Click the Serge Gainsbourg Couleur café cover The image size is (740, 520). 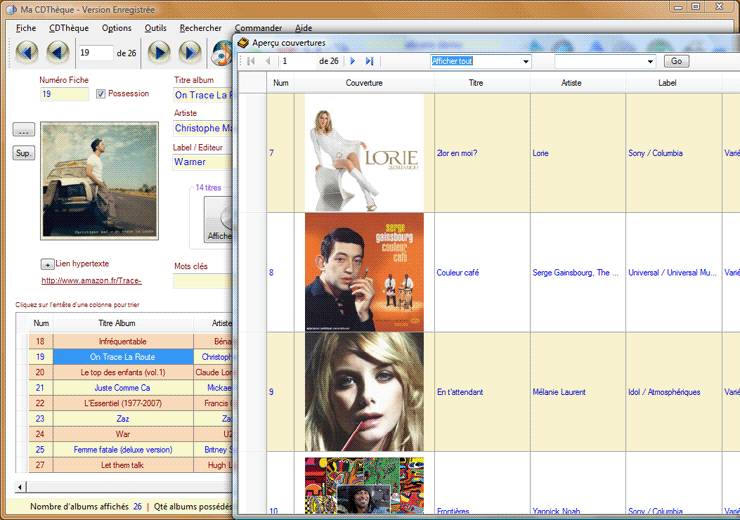[364, 272]
